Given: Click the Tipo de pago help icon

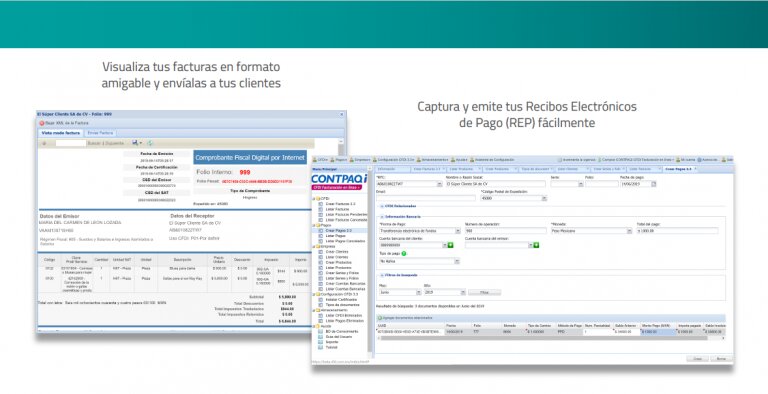Looking at the screenshot, I should tap(404, 254).
